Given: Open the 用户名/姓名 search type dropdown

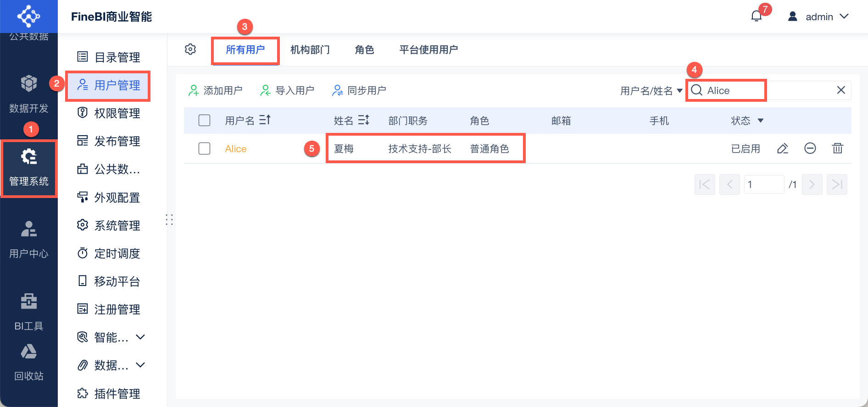Looking at the screenshot, I should click(x=651, y=91).
